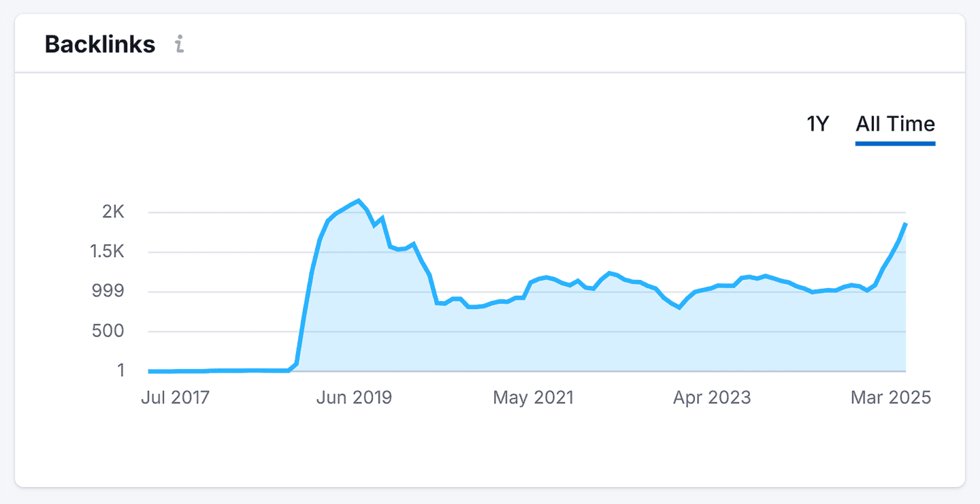Screen dimensions: 980x504
Task: Click the 500 y-axis label
Action: click(x=109, y=332)
